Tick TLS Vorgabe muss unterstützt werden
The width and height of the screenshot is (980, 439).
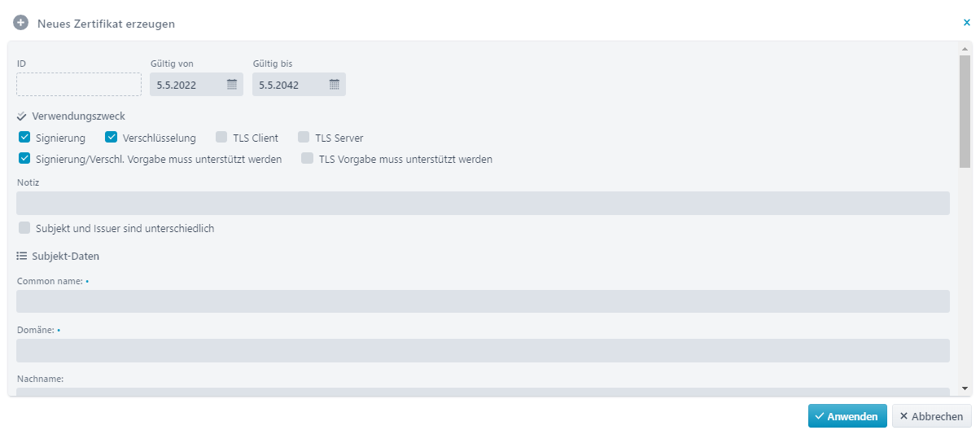[x=308, y=159]
